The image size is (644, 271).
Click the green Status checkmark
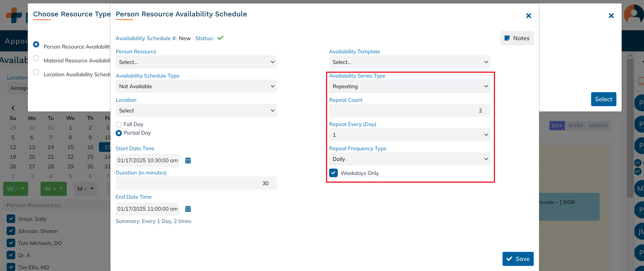220,38
